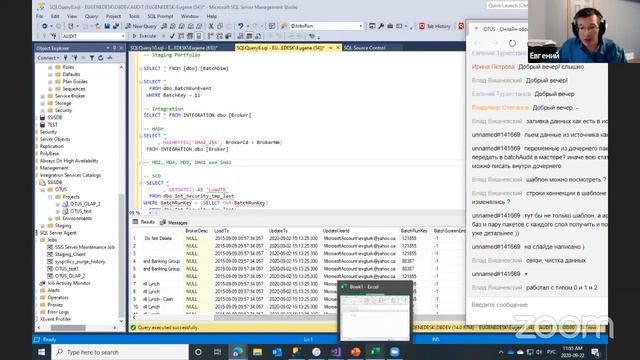Switch to the SQL Source Control tab
The height and width of the screenshot is (360, 640).
[x=364, y=48]
